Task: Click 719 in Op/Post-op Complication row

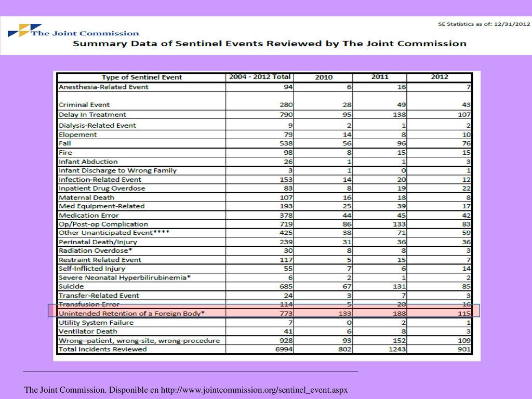Action: [286, 224]
